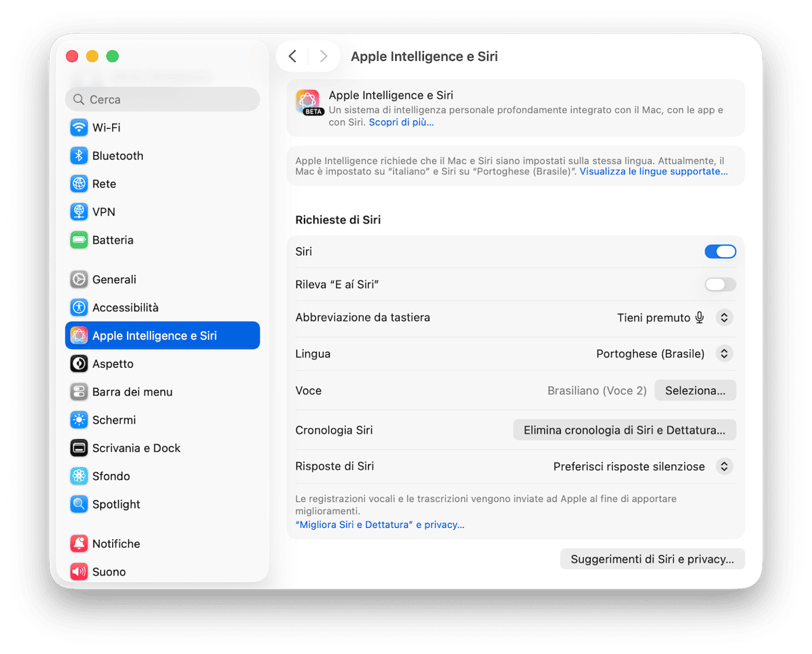Click the Suono speaker icon

79,572
